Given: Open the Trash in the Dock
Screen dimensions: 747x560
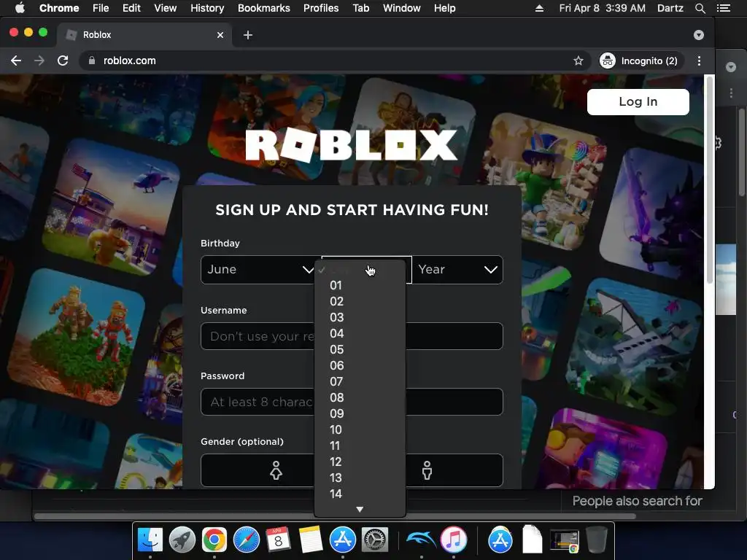Looking at the screenshot, I should (596, 540).
